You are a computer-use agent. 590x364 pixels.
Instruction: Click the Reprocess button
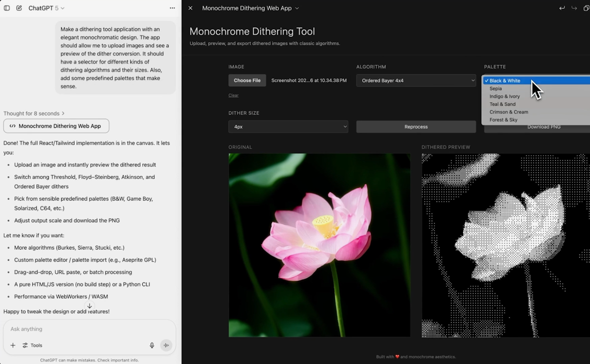tap(416, 127)
